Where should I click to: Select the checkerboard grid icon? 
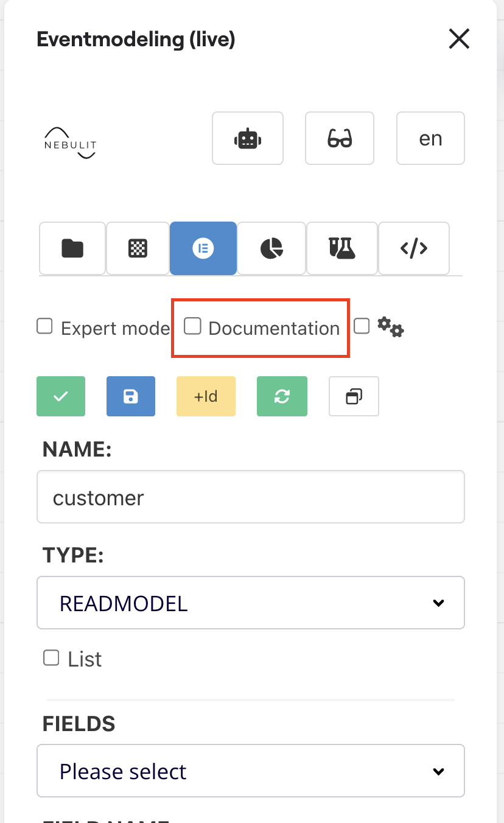[x=138, y=248]
